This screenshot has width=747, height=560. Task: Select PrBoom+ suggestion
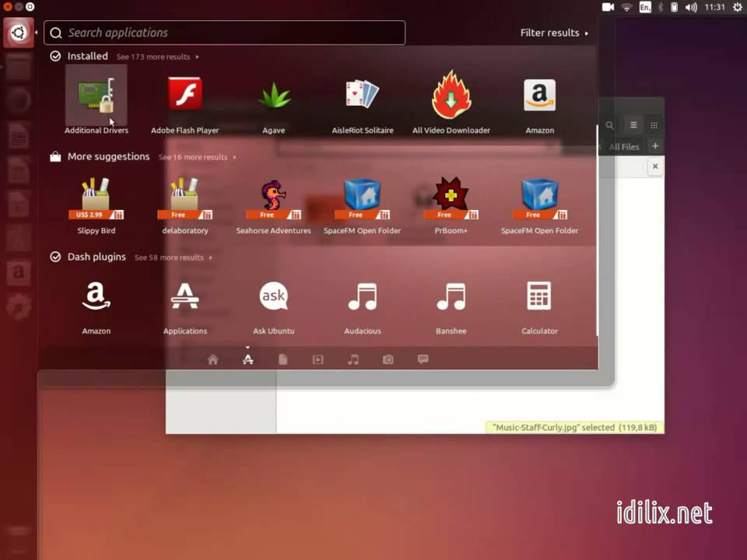pyautogui.click(x=451, y=205)
